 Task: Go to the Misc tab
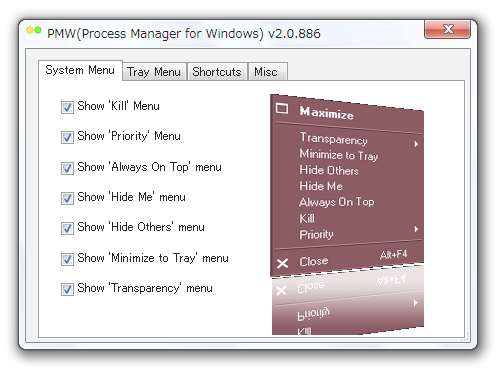pos(268,72)
